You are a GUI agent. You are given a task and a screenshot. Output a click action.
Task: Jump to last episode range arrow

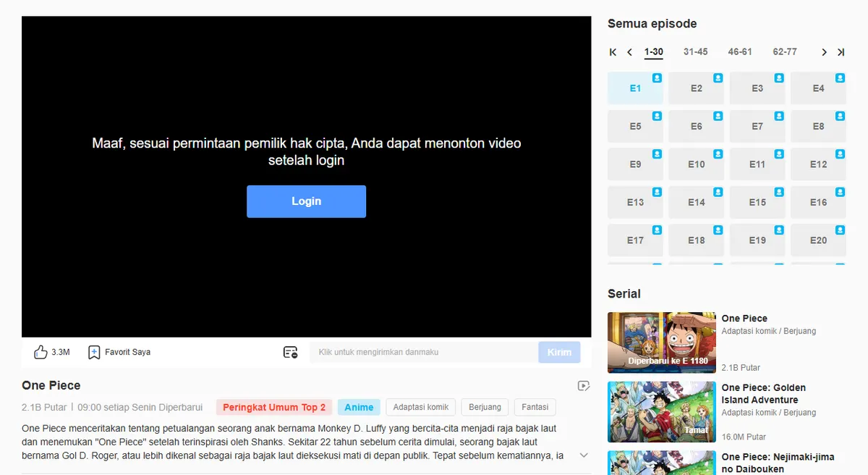coord(841,52)
